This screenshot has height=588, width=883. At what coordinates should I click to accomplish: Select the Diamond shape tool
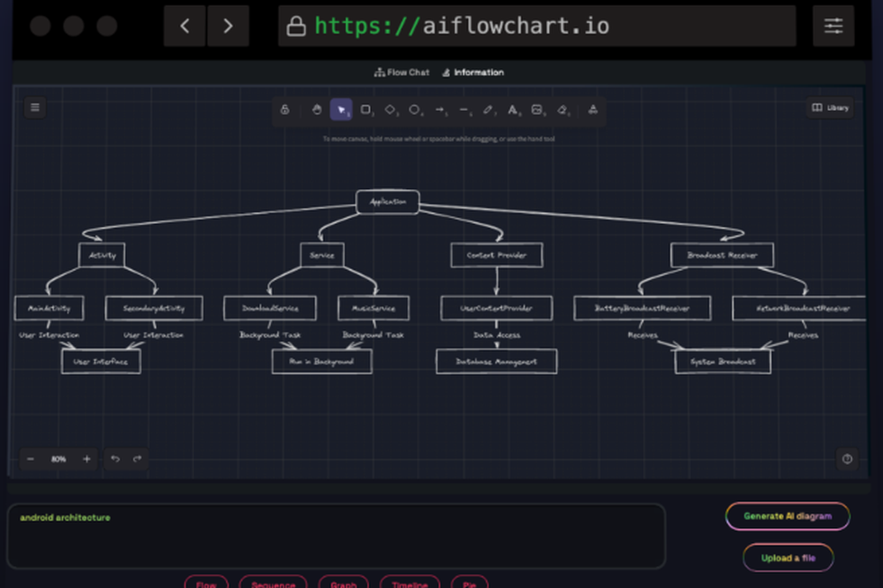pyautogui.click(x=390, y=109)
